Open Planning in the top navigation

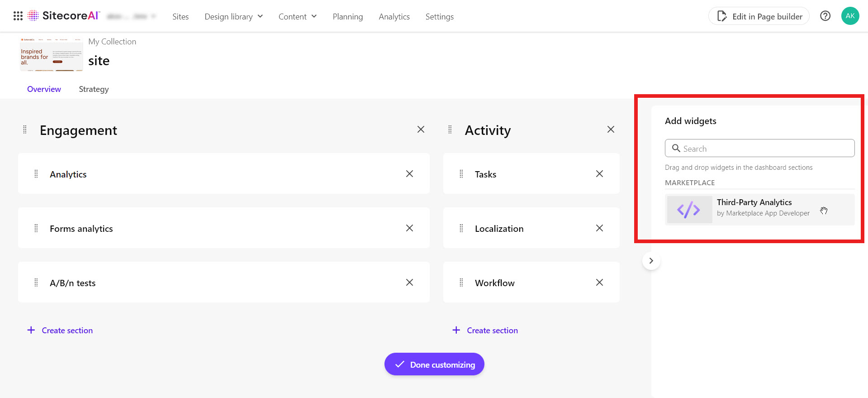(348, 17)
